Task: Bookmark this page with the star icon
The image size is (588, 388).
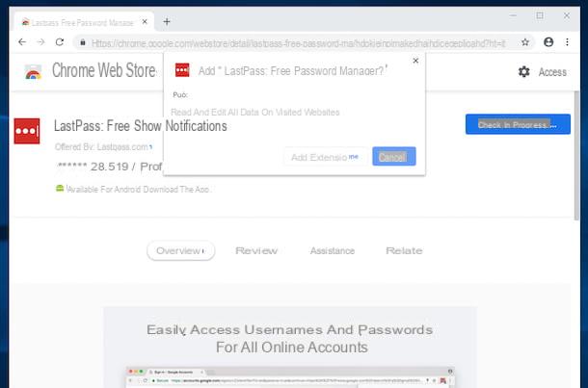Action: [x=525, y=42]
